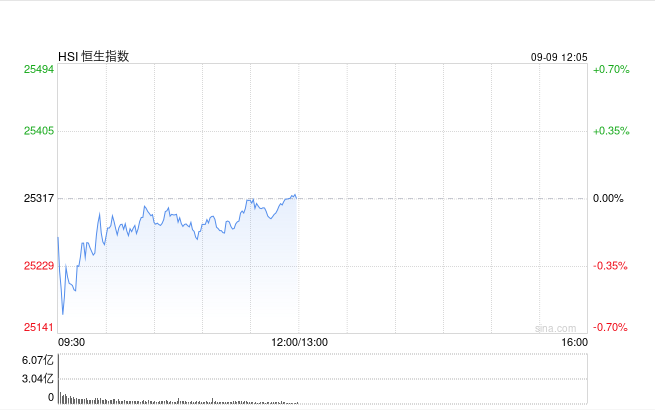Click the 25405 price axis label
The width and height of the screenshot is (655, 410).
(x=39, y=131)
